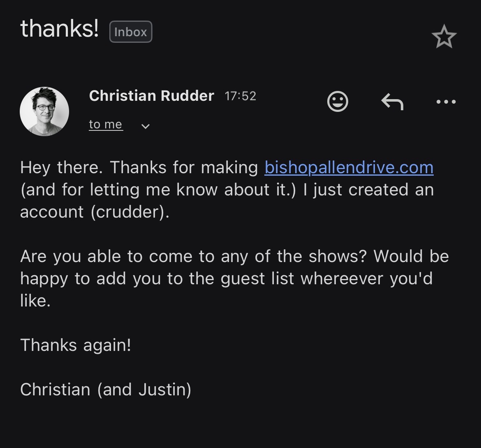
Task: Reply to Christian Rudder's email
Action: 392,102
